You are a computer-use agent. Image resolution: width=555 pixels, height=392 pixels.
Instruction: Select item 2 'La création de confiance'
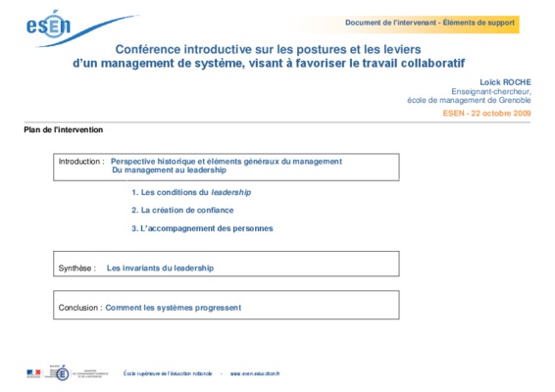[182, 210]
